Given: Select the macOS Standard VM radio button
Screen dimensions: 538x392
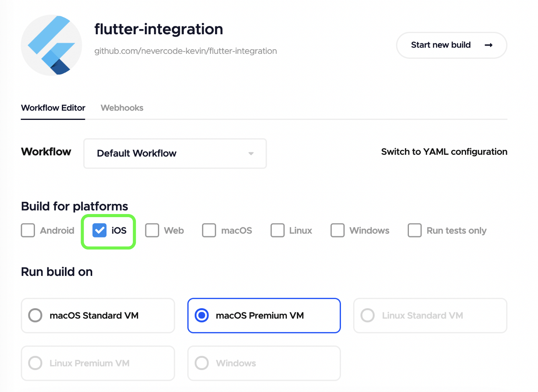Looking at the screenshot, I should point(35,316).
